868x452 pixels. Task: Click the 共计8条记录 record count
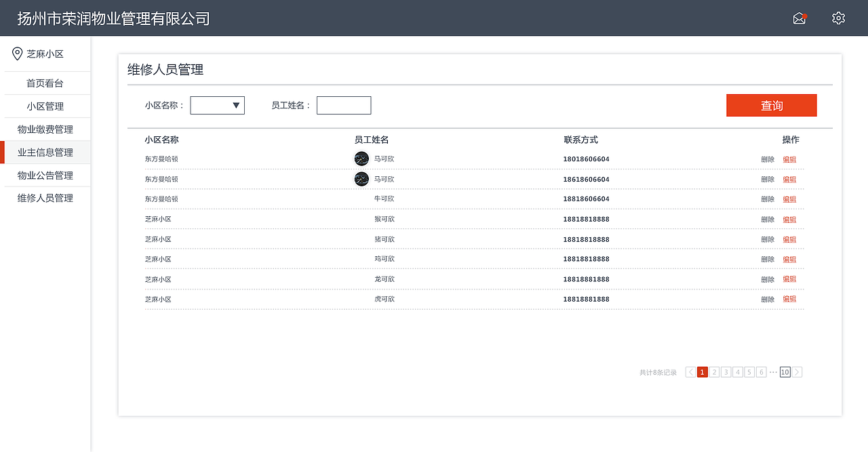coord(658,373)
